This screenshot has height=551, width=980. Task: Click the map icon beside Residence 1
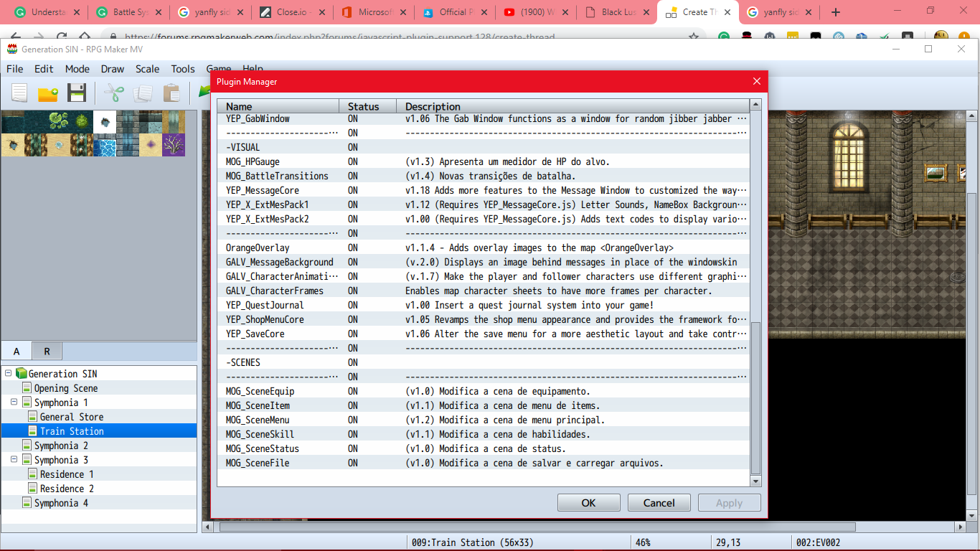[32, 474]
